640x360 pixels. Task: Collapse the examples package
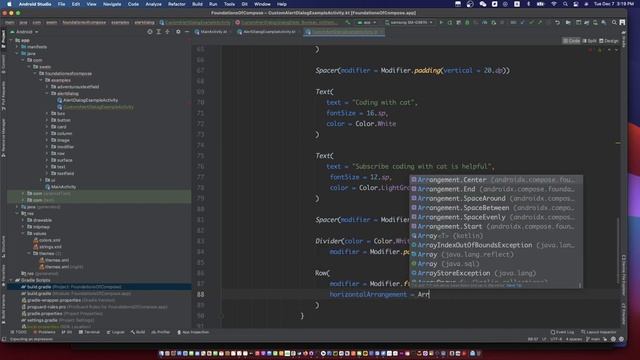[41, 80]
